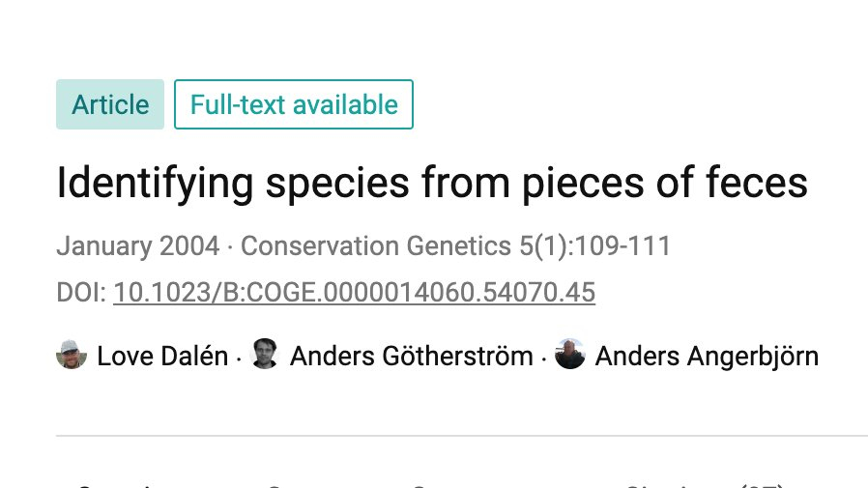Click the horizontal divider under the authors

tap(461, 436)
